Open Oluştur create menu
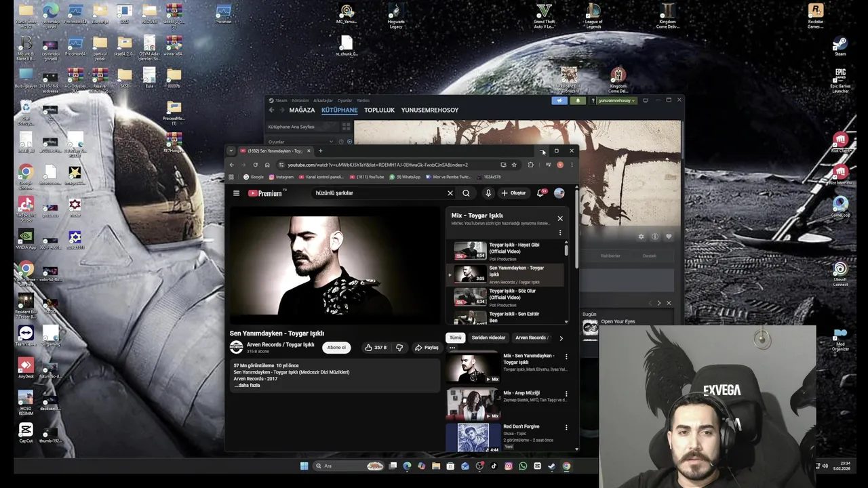Viewport: 868px width, 488px height. point(513,193)
